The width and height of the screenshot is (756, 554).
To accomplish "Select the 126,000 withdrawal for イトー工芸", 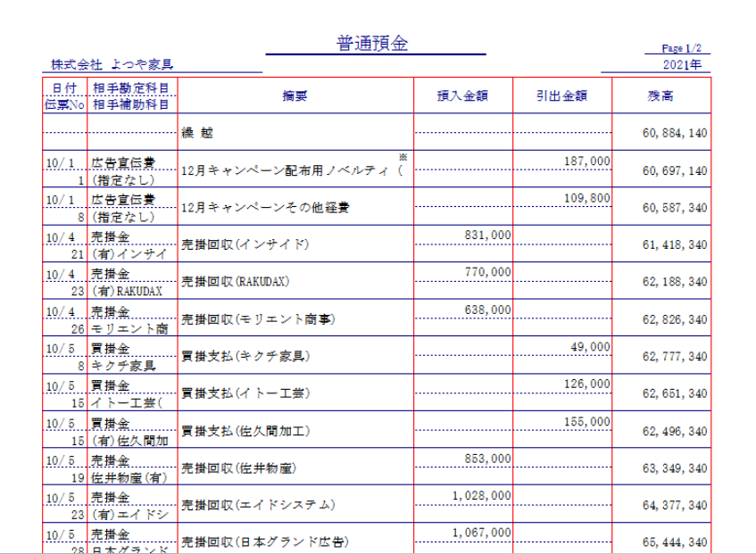I will (587, 384).
